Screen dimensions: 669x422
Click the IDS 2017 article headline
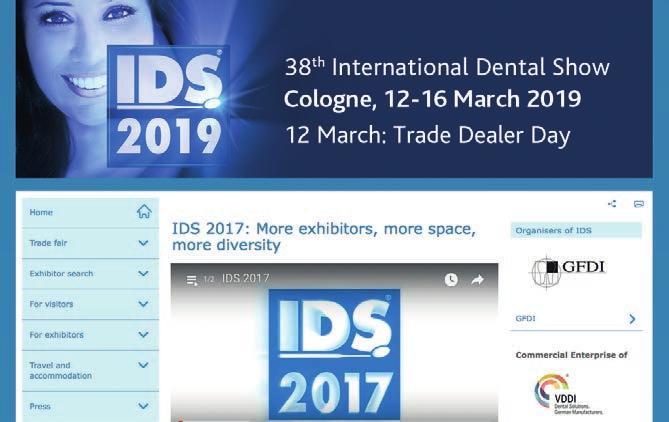coord(323,237)
